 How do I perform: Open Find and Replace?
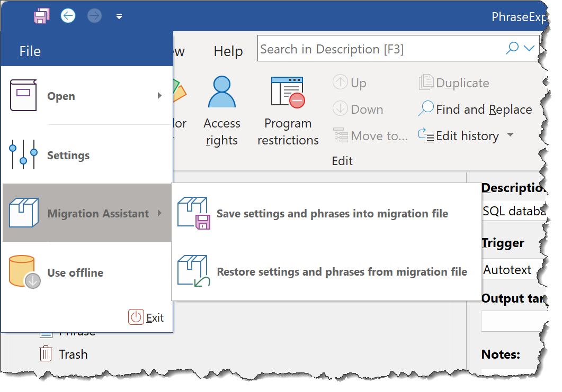(x=475, y=110)
